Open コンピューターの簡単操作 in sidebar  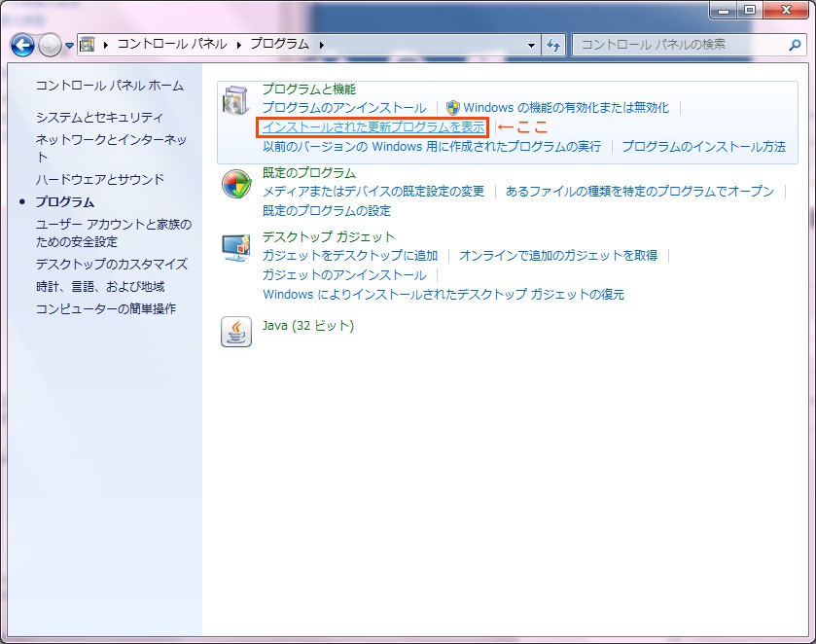(106, 308)
